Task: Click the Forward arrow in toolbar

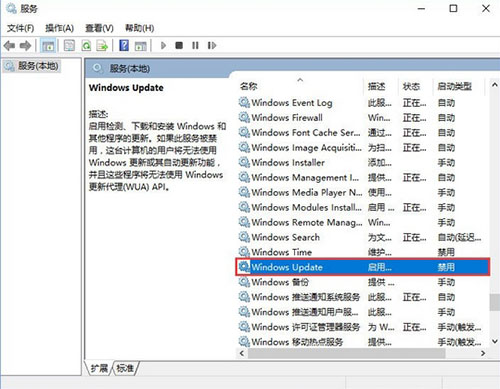Action: coord(25,45)
